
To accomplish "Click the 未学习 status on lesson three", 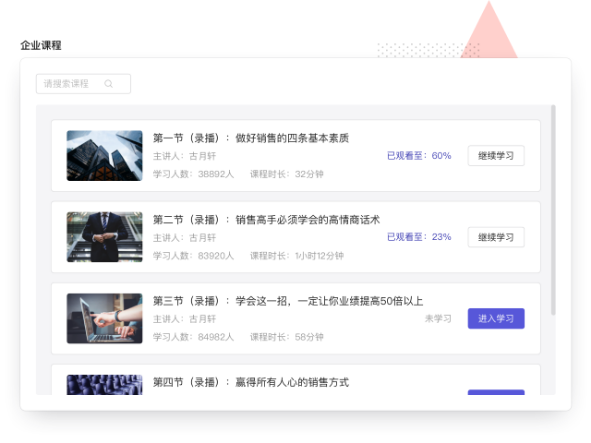I will coord(438,319).
